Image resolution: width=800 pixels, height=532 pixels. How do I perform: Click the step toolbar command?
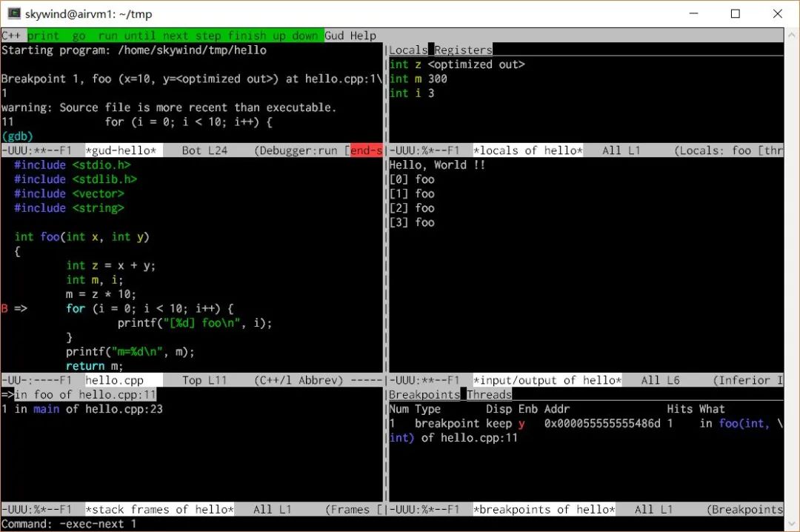click(x=208, y=36)
